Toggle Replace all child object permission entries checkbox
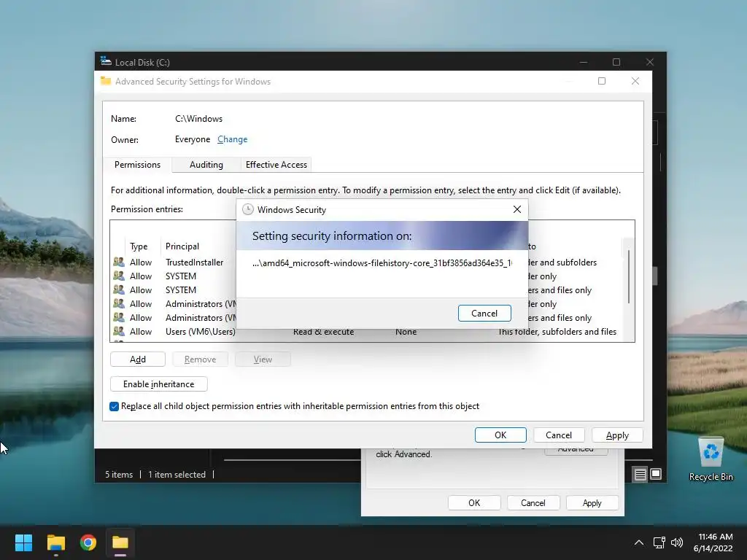 coord(114,406)
